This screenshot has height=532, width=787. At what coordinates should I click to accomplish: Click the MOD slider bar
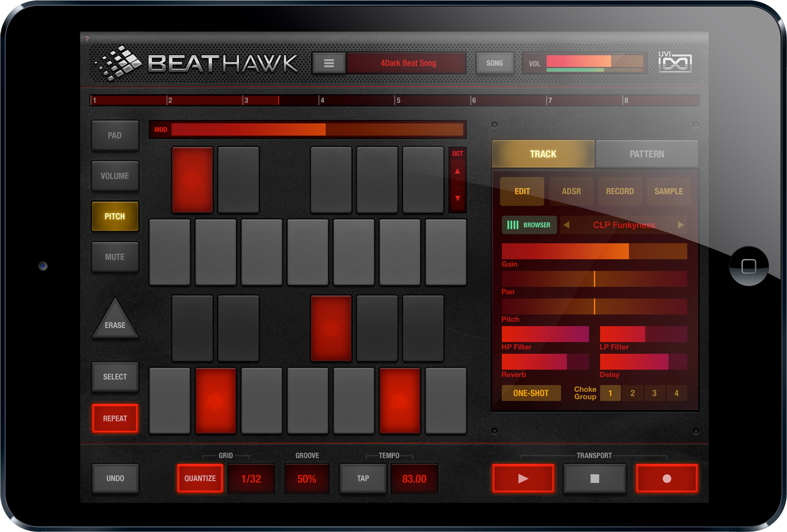(x=317, y=130)
